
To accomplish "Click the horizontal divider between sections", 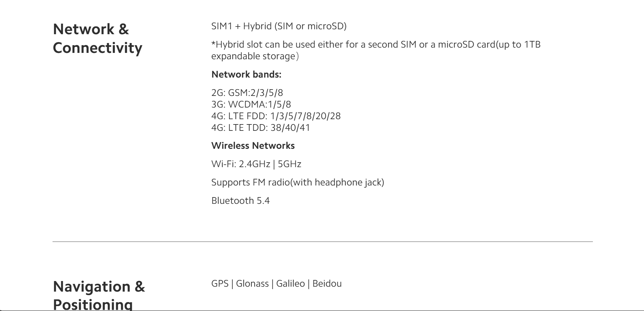I will tap(323, 242).
